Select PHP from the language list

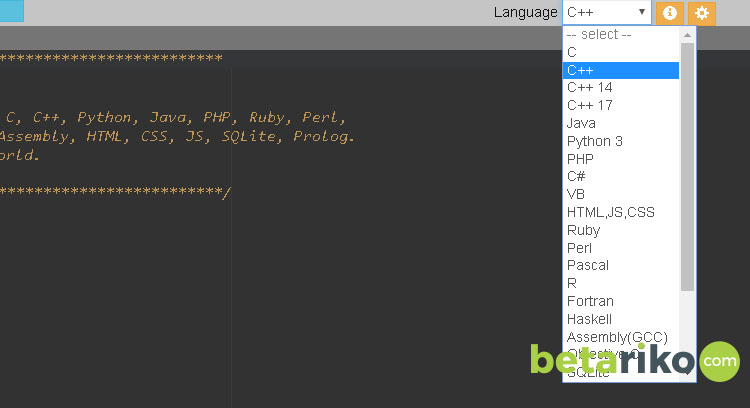(621, 159)
